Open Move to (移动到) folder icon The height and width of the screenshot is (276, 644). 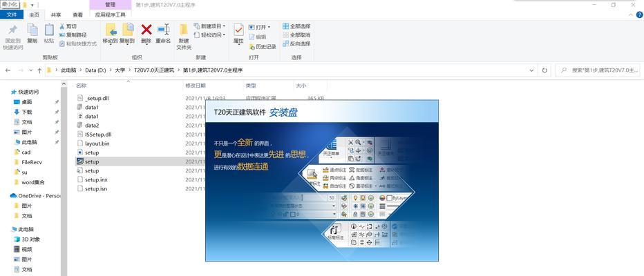tap(111, 30)
